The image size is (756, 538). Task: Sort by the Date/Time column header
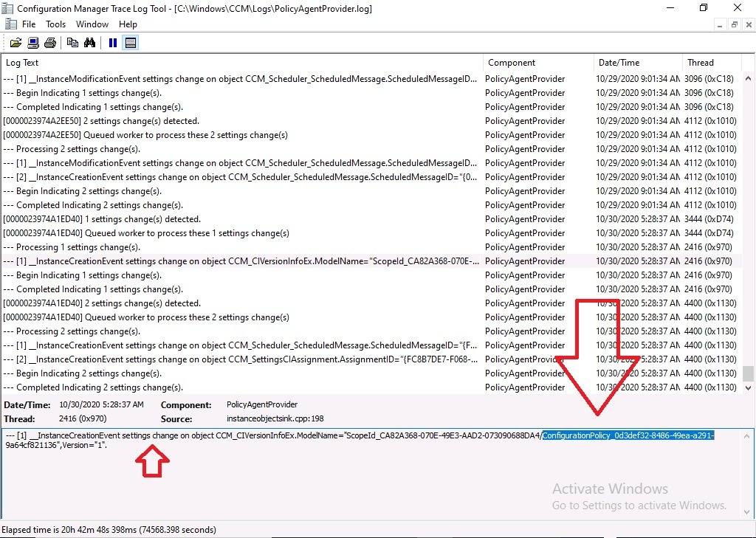tap(639, 63)
